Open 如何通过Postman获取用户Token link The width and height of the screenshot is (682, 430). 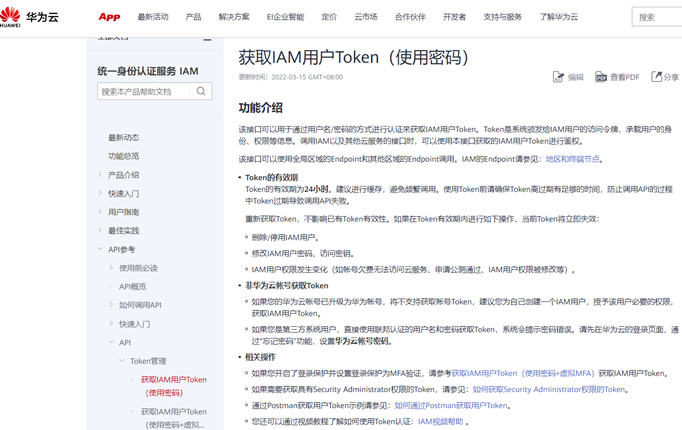point(451,406)
